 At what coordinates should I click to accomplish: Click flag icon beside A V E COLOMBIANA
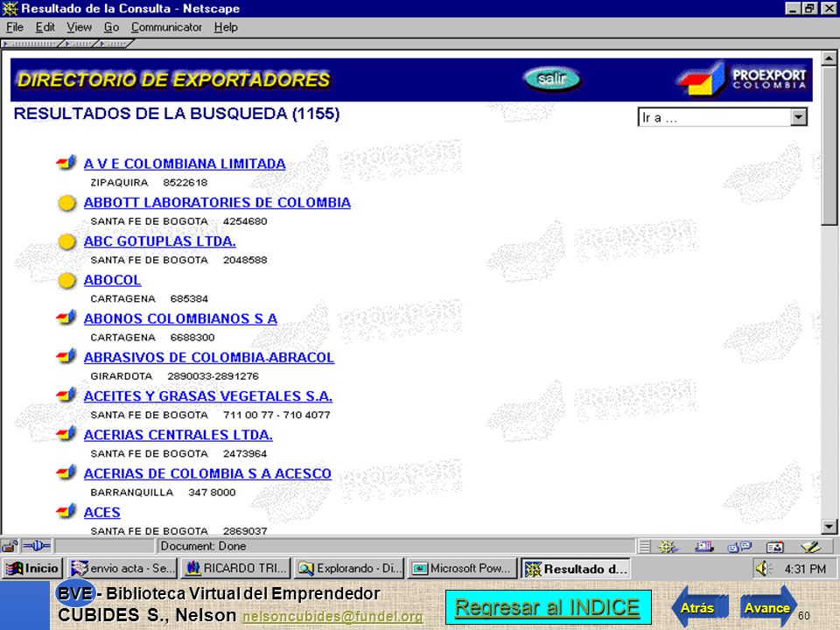click(x=66, y=163)
